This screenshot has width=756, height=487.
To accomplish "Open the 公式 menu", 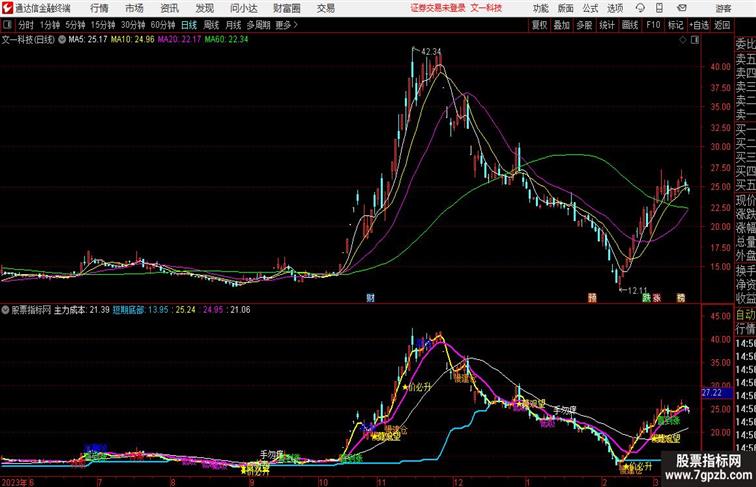I will [590, 8].
